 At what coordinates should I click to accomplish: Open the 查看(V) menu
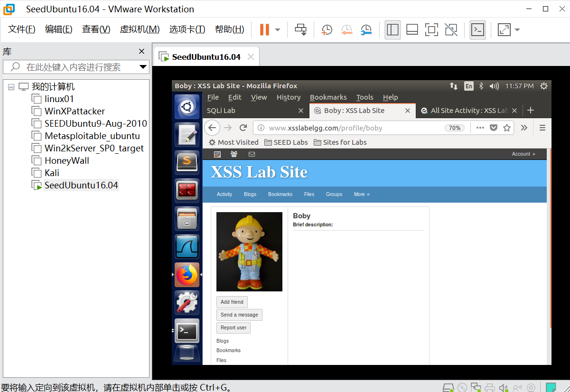96,29
